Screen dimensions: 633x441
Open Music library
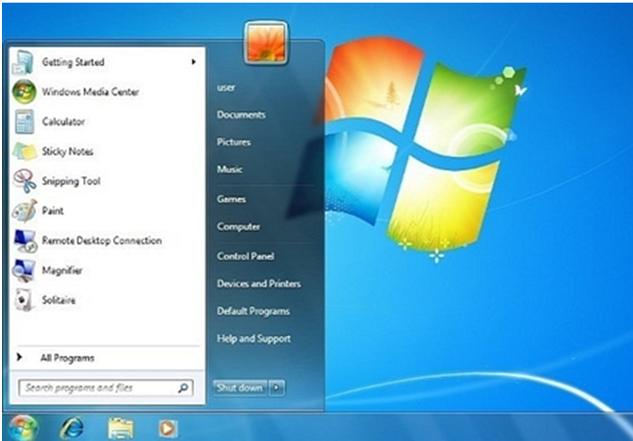click(230, 169)
